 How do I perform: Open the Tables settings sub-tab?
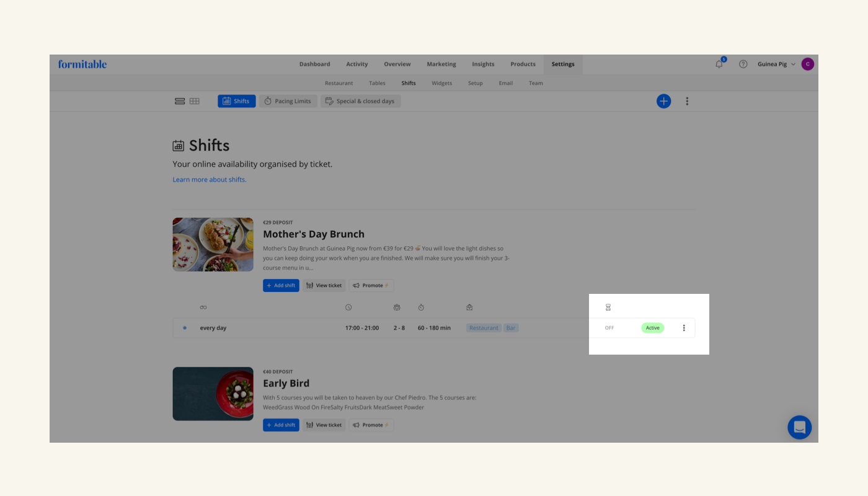click(377, 83)
